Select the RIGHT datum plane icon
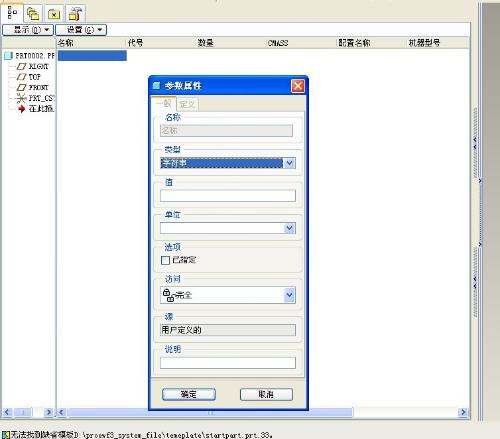Screen dimensions: 500x439 (22, 66)
